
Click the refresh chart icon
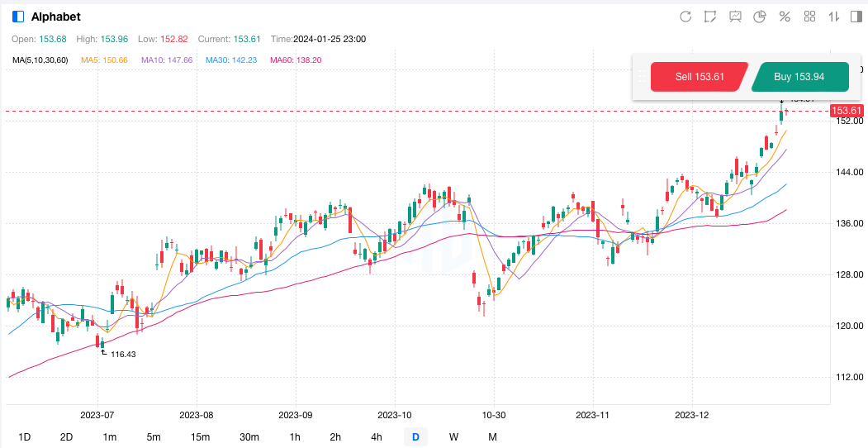(x=685, y=17)
